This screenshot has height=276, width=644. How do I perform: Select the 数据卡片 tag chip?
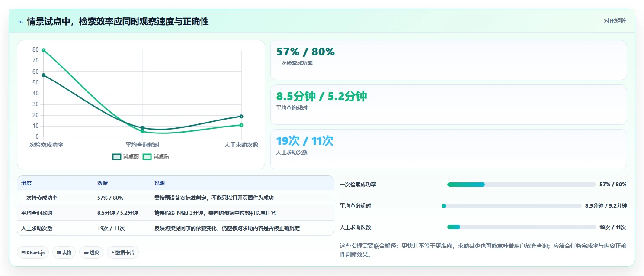click(x=123, y=253)
